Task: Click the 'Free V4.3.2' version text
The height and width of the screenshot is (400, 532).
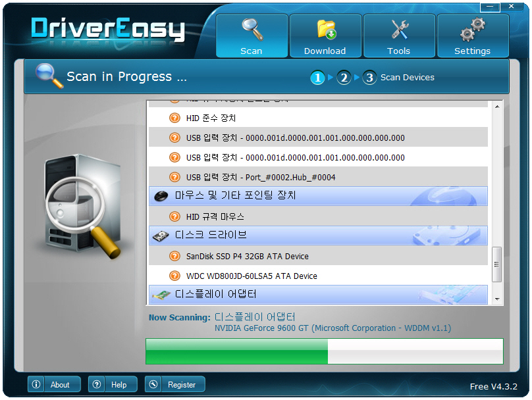Action: pyautogui.click(x=493, y=386)
